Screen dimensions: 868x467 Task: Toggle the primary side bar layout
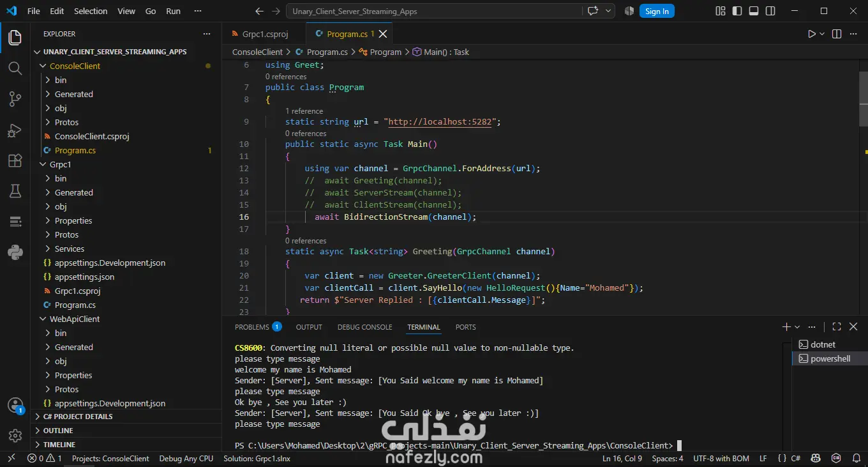[x=737, y=11]
